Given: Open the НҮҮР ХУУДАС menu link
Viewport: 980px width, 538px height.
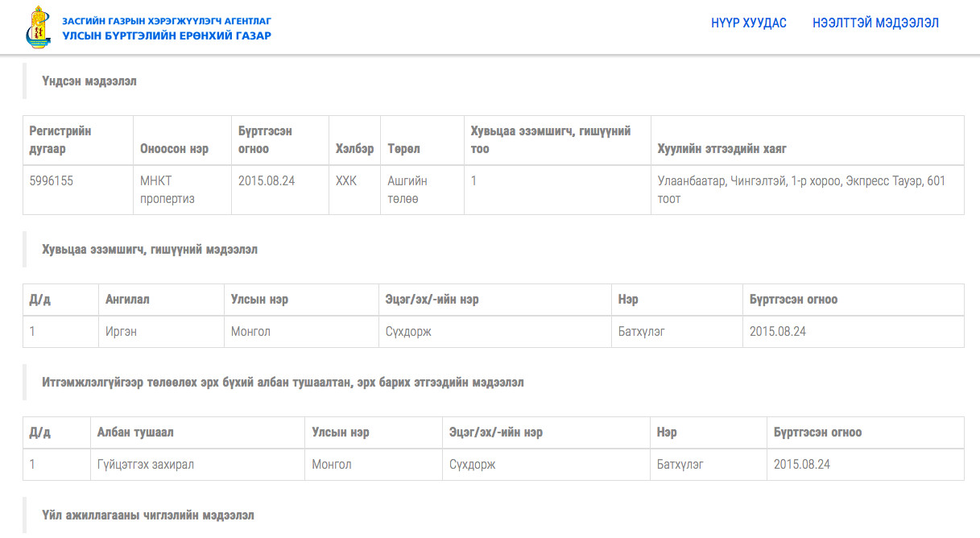Looking at the screenshot, I should [749, 23].
